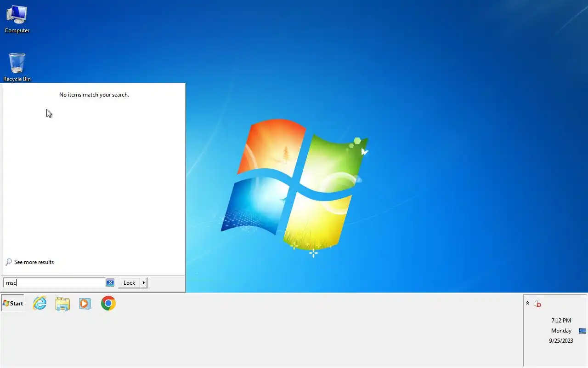Click the Show desktop icon near the clock
This screenshot has width=588, height=368.
(582, 331)
